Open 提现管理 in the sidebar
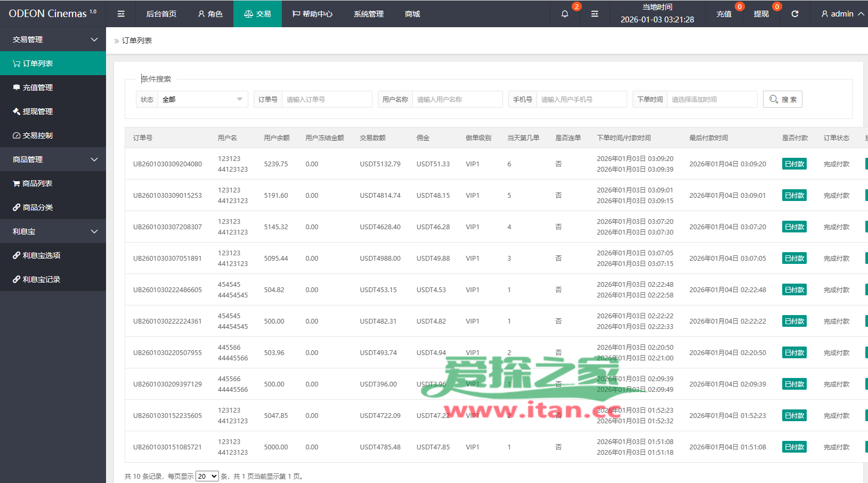 (37, 111)
